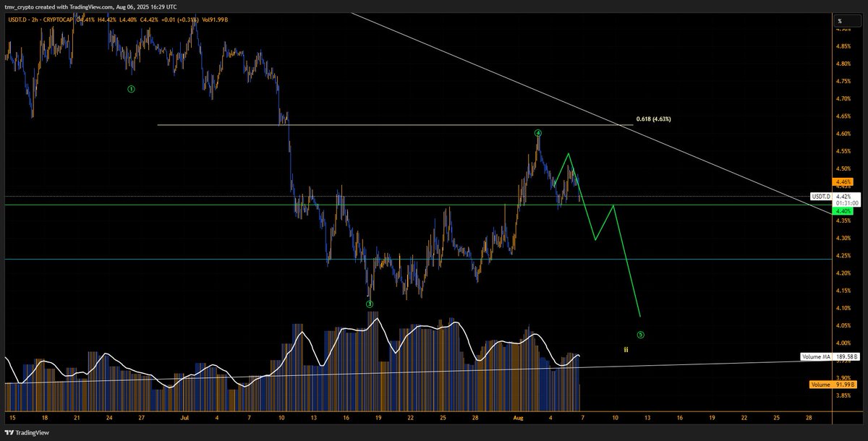The image size is (868, 441).
Task: Click the 'USDT.D' price line label
Action: click(821, 196)
